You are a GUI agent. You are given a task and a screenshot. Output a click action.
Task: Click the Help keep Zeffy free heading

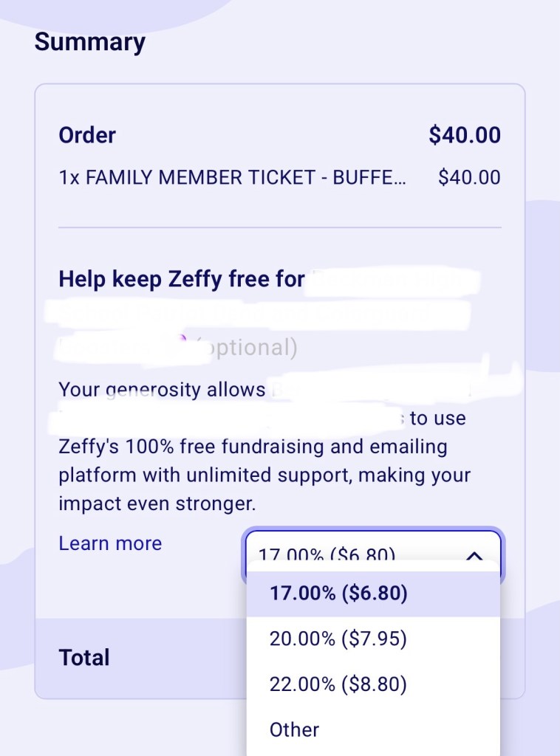(x=181, y=279)
